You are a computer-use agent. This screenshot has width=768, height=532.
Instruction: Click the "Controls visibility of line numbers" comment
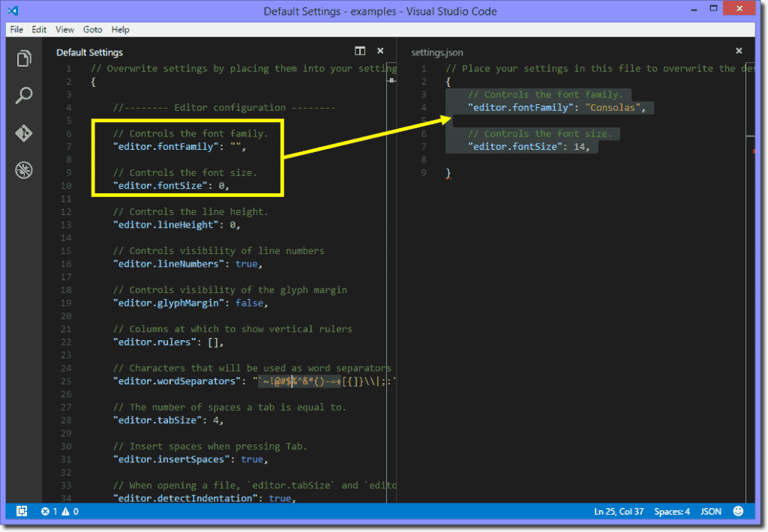[x=219, y=250]
